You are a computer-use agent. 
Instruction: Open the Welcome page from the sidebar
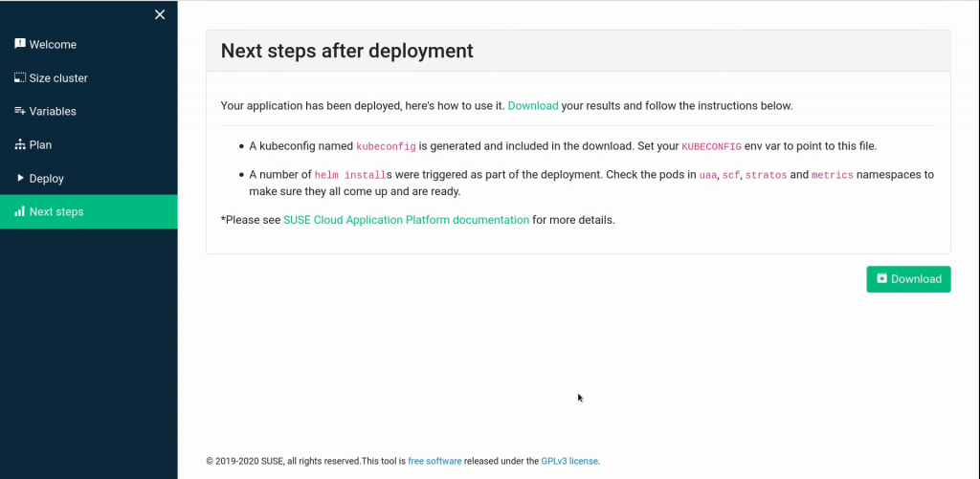point(53,44)
